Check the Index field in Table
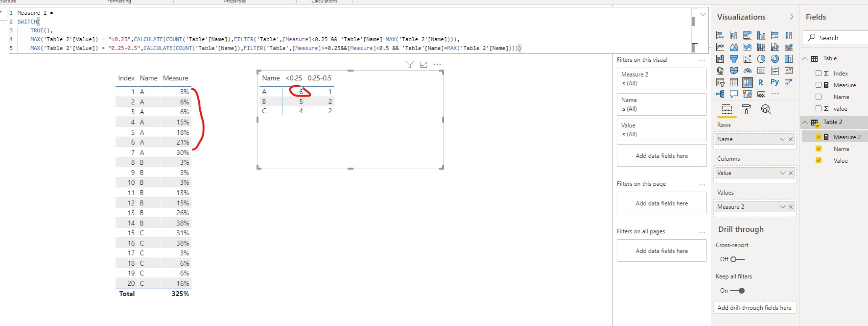The image size is (868, 326). pyautogui.click(x=818, y=73)
